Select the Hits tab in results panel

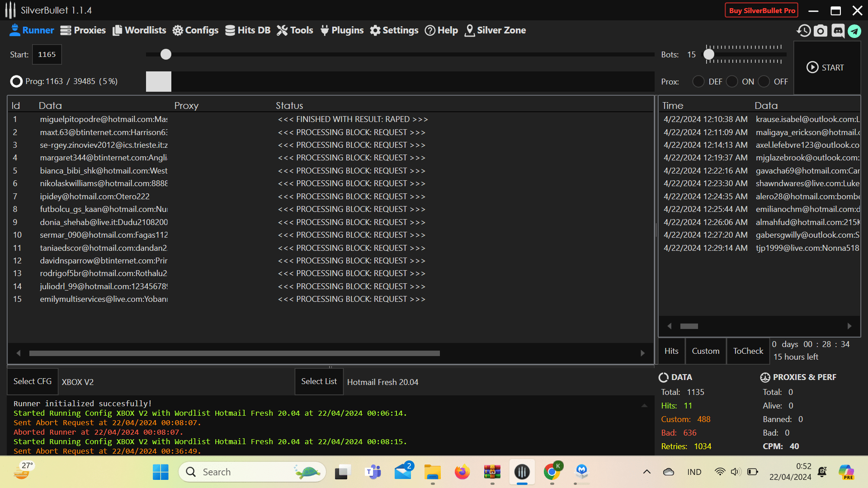[x=672, y=350]
